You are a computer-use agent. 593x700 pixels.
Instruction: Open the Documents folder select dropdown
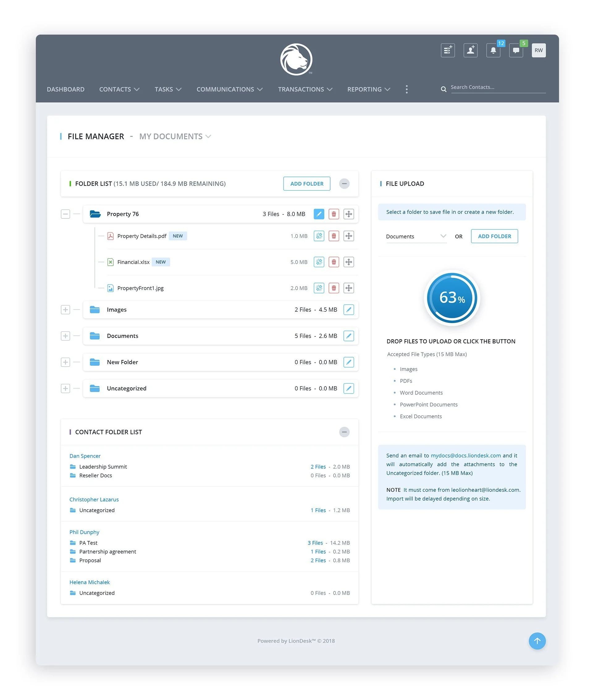click(x=416, y=236)
